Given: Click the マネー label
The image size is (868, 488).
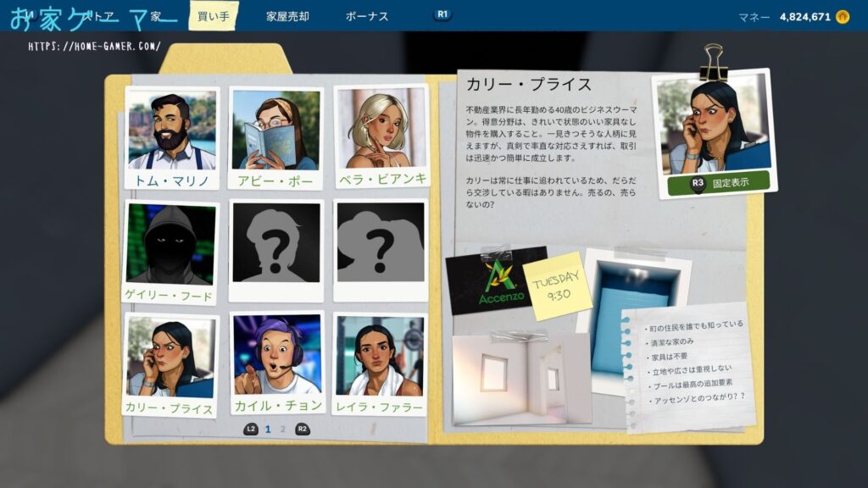Looking at the screenshot, I should coord(754,17).
